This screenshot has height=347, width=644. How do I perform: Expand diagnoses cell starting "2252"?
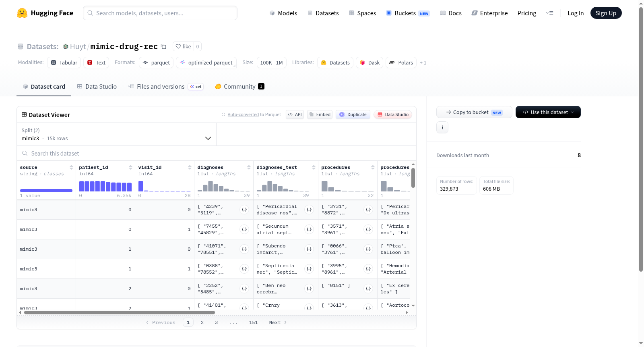click(244, 289)
